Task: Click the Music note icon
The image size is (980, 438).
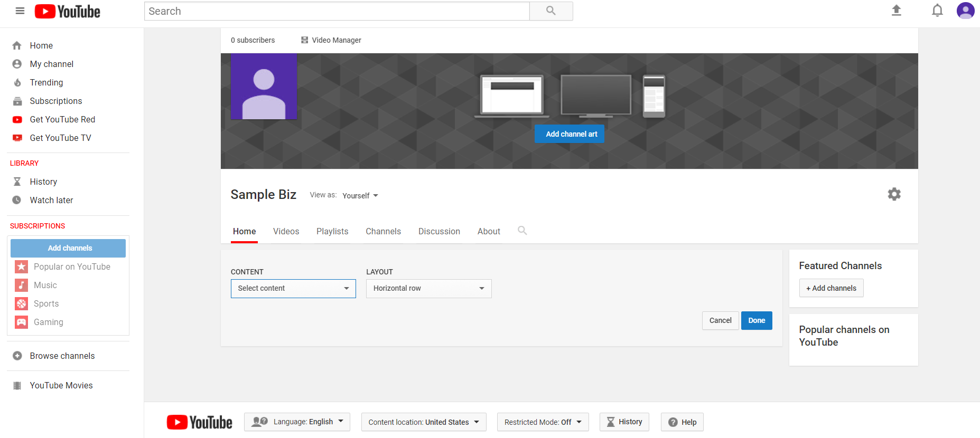Action: (21, 285)
